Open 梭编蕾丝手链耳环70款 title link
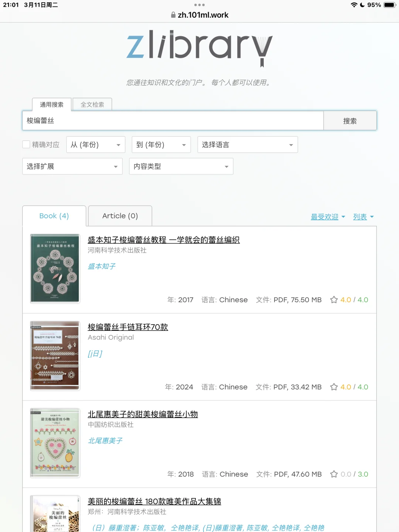Image resolution: width=399 pixels, height=532 pixels. (x=128, y=327)
